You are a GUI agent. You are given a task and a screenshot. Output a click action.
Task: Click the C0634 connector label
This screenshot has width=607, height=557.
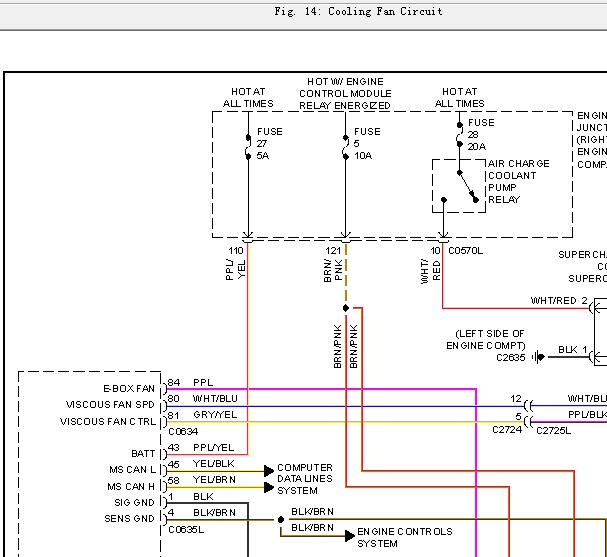pos(183,431)
